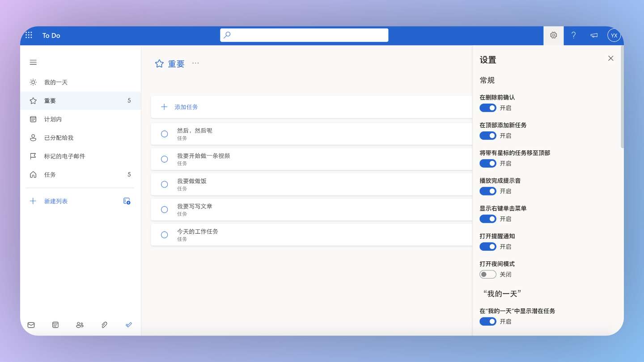Viewport: 644px width, 362px height.
Task: Open the Calendar icon in bottom bar
Action: click(x=55, y=325)
